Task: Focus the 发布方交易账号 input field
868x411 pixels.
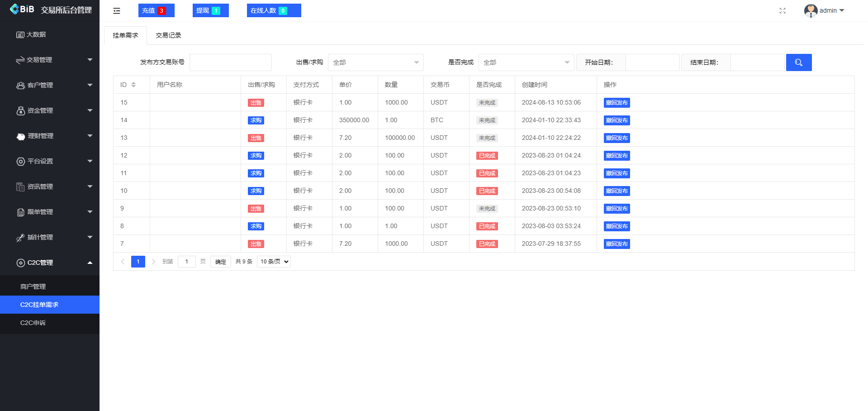Action: [231, 62]
